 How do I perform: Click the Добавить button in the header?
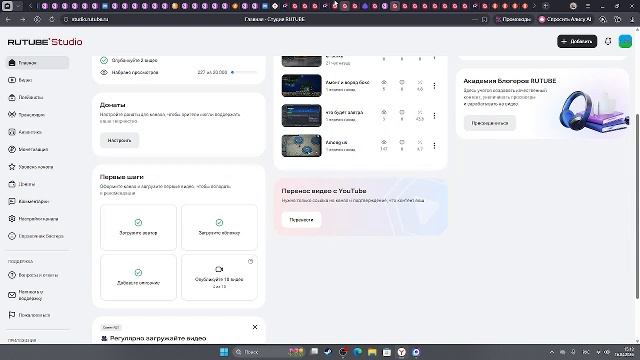click(577, 41)
